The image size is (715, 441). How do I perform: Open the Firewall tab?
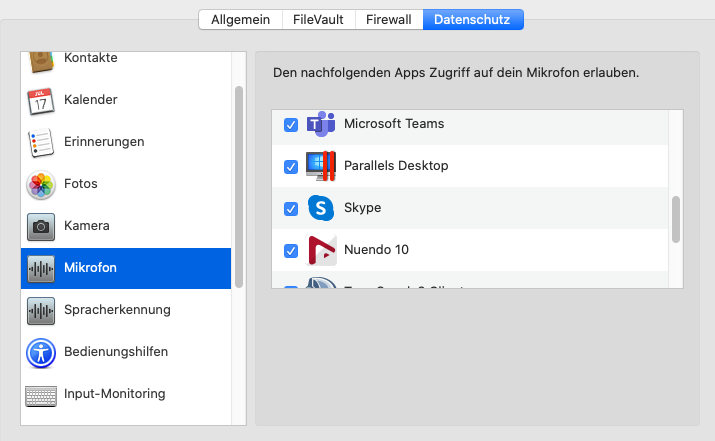click(x=389, y=20)
